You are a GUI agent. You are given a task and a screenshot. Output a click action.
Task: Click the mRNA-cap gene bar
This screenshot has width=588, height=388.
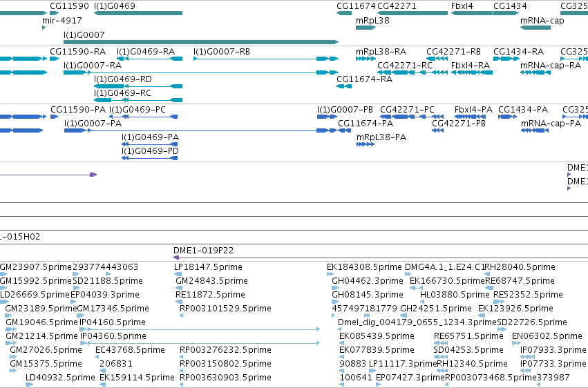click(535, 28)
